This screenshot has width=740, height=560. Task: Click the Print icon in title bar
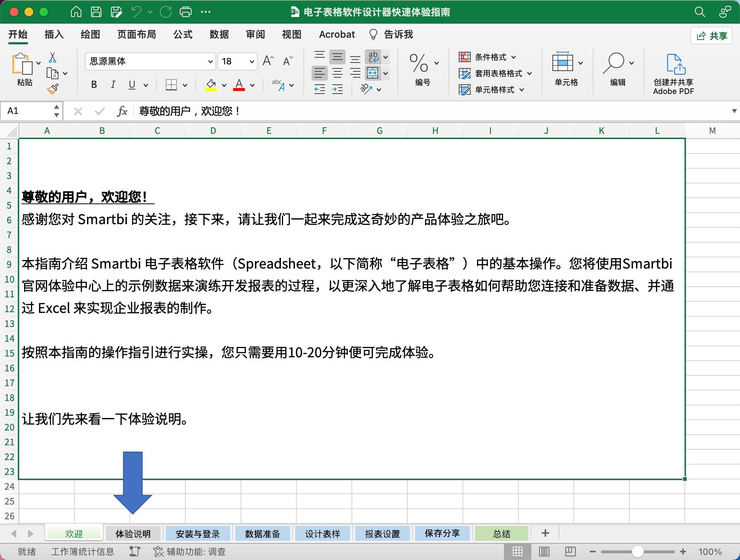click(186, 12)
